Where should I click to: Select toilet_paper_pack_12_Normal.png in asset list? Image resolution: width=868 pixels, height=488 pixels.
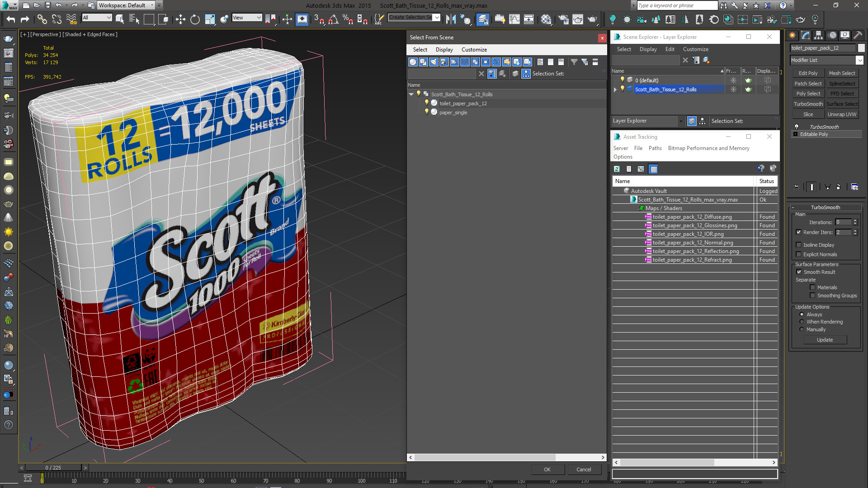[x=693, y=243]
